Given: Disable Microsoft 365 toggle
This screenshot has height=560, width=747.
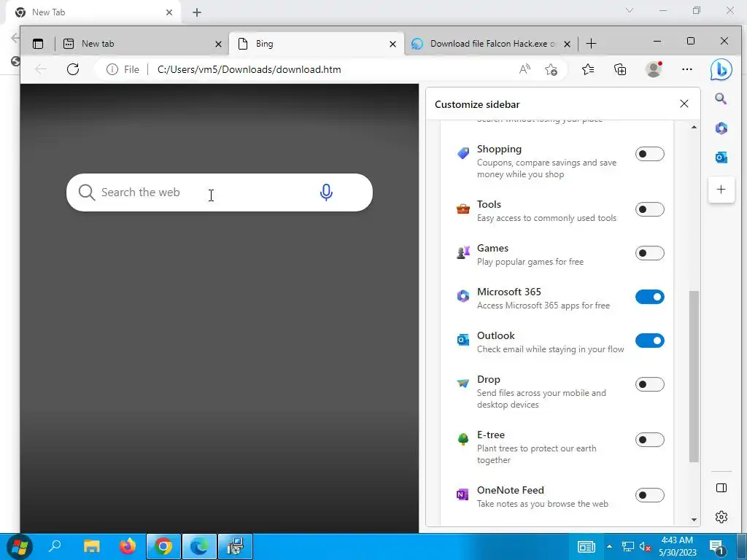Looking at the screenshot, I should [649, 297].
